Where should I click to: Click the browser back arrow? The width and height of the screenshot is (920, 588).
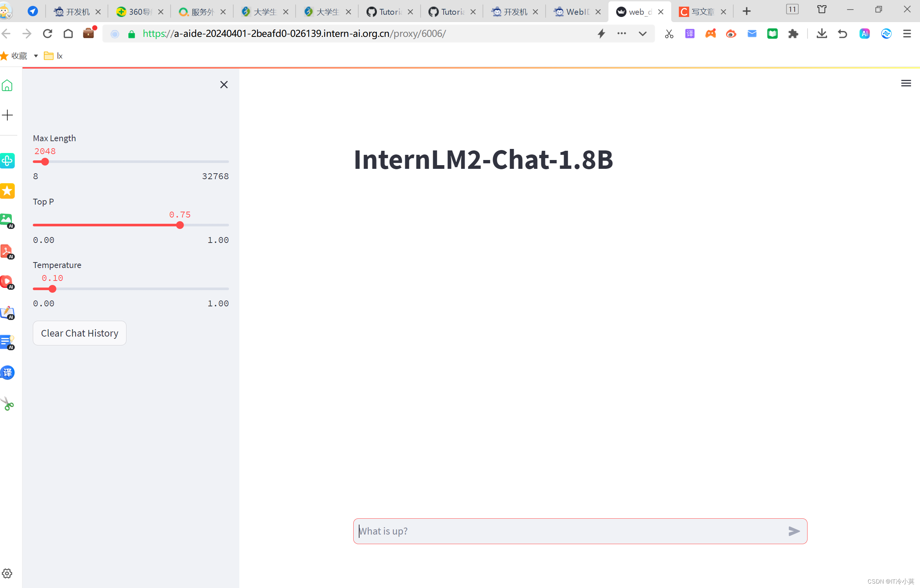point(6,34)
